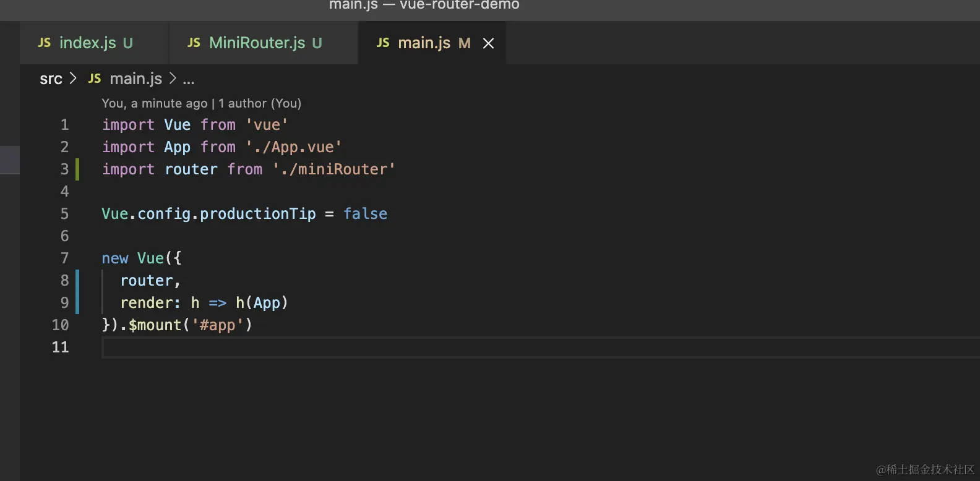Expand the chevron after main.js in breadcrumb
The image size is (980, 481).
(173, 79)
